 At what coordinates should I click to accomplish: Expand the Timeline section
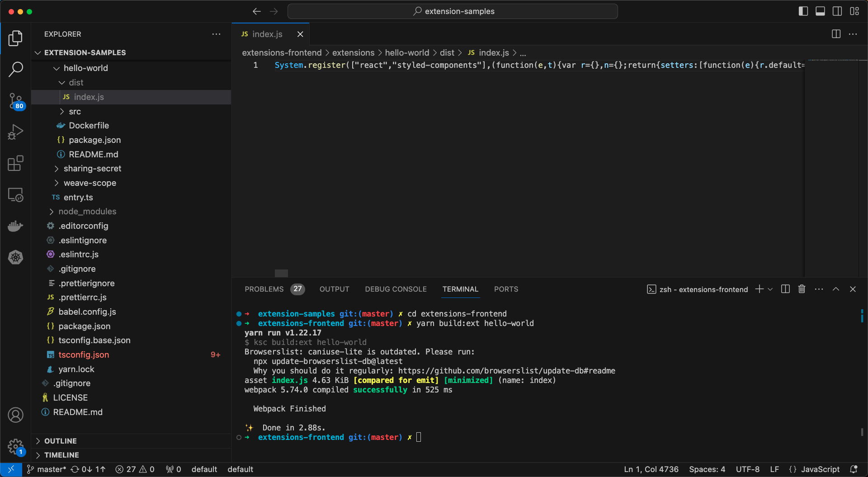click(131, 455)
